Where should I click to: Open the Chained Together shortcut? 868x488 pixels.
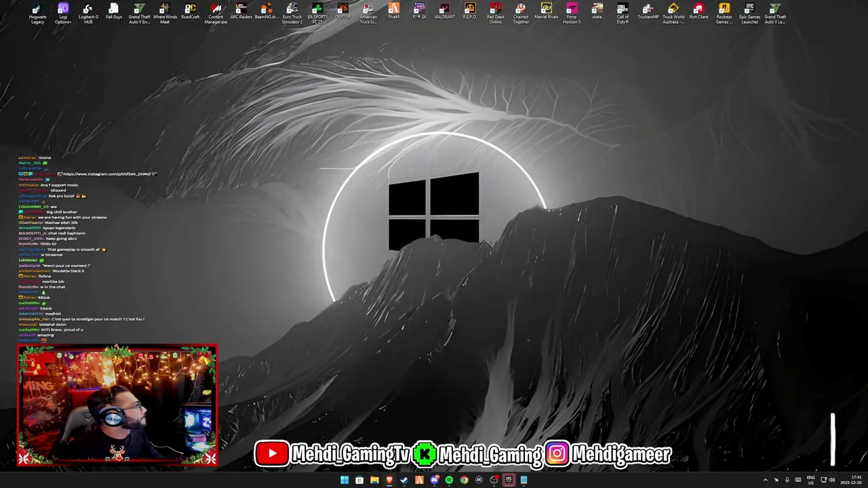tap(521, 14)
